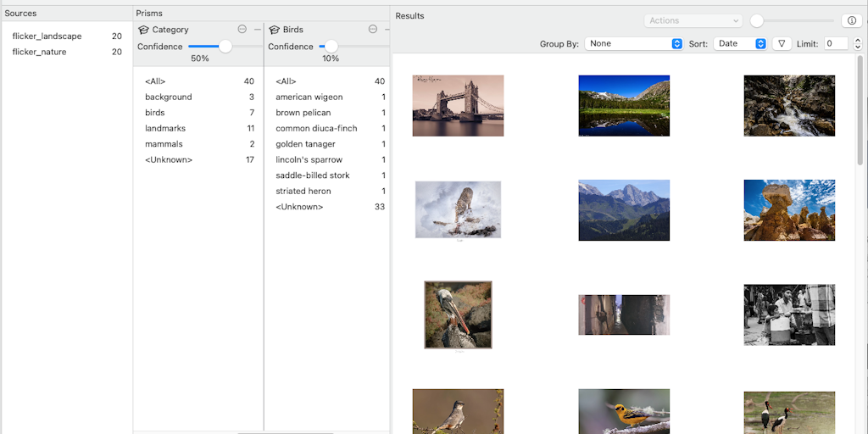Toggle sort direction triangle button
This screenshot has height=434, width=868.
782,43
